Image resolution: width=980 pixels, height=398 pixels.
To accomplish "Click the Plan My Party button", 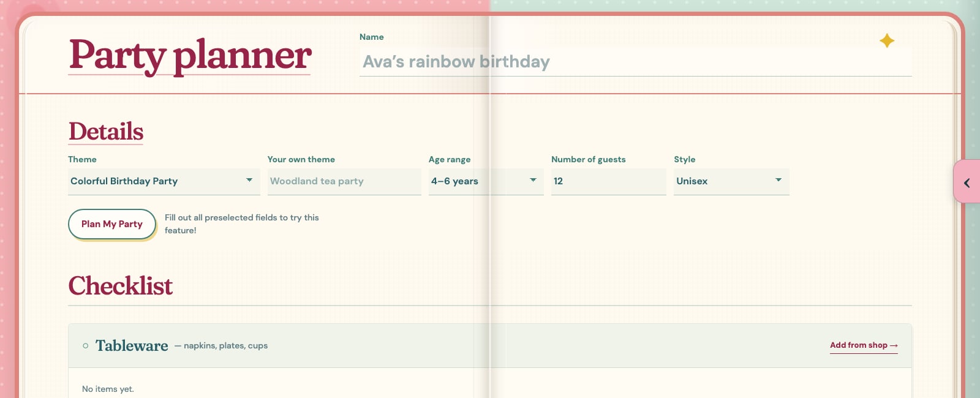I will (x=112, y=224).
